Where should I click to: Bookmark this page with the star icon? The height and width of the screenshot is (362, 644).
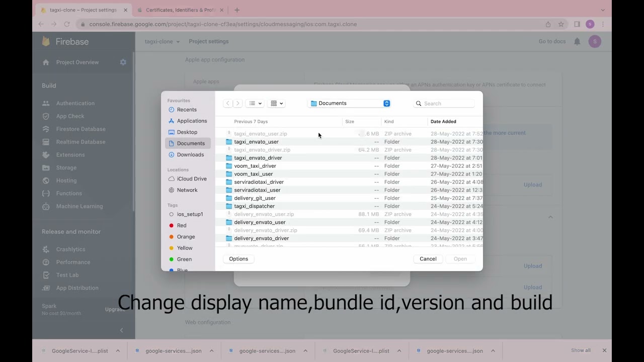(561, 24)
